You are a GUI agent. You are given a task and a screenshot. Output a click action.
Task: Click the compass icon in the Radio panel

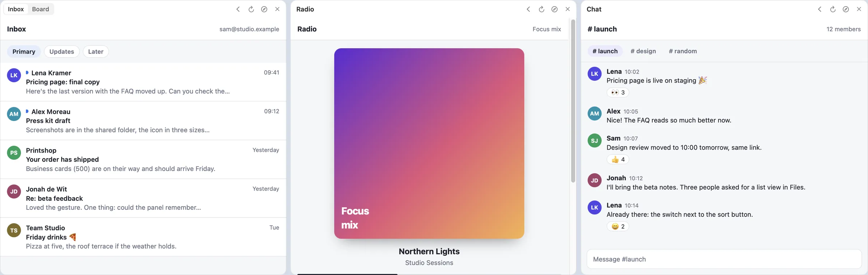coord(554,9)
